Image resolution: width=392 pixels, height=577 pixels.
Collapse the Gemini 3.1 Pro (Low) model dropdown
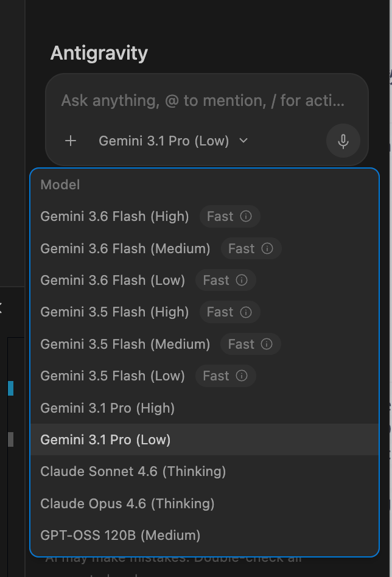tap(173, 141)
